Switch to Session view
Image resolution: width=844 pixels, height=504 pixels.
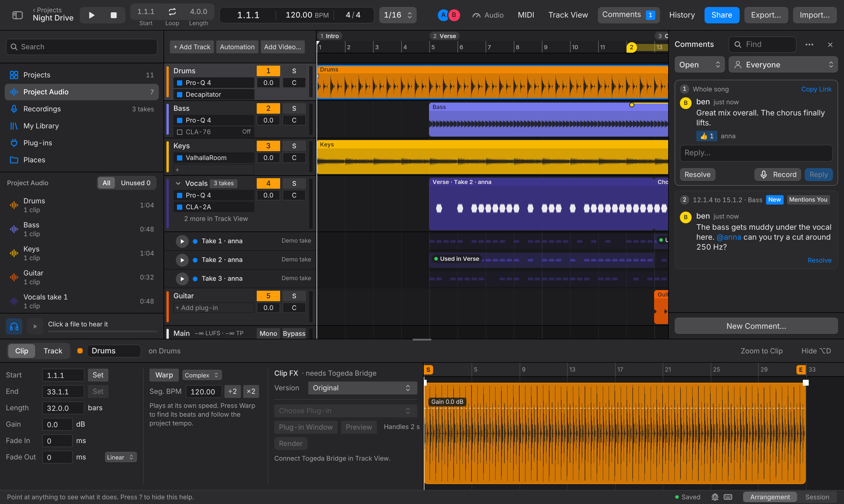[x=817, y=497]
